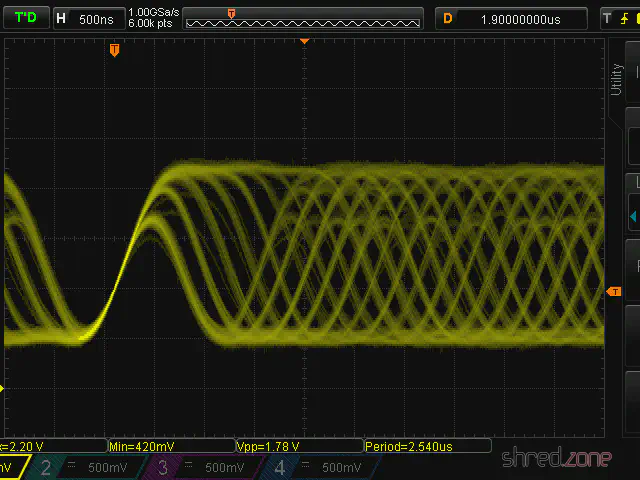Click the waveform memory overview bar

(x=303, y=19)
